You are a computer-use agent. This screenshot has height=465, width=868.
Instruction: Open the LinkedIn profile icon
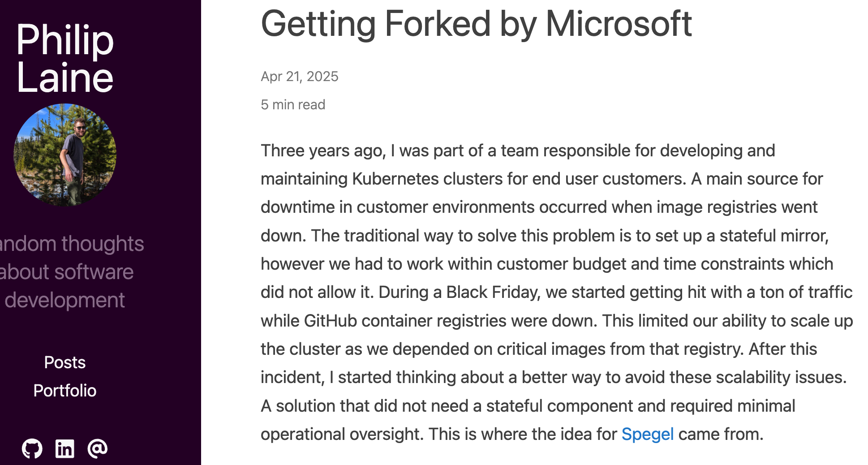[65, 448]
